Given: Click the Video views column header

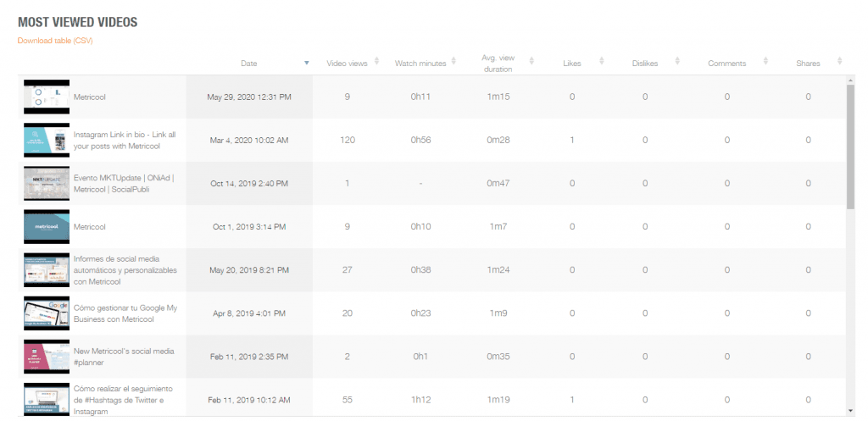Looking at the screenshot, I should tap(347, 63).
